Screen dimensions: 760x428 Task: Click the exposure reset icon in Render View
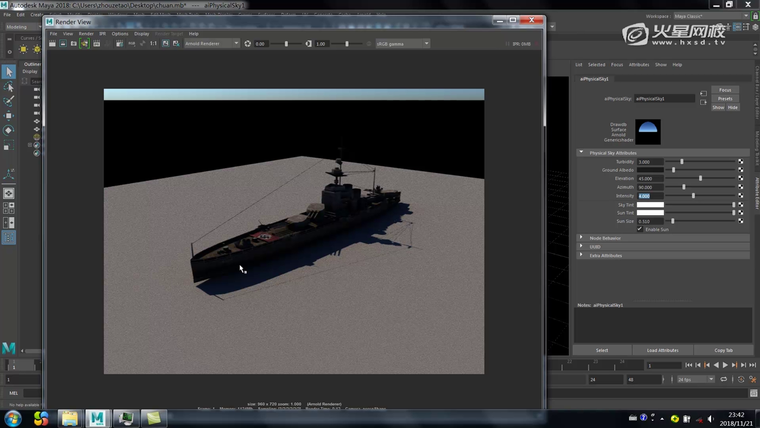click(x=248, y=44)
